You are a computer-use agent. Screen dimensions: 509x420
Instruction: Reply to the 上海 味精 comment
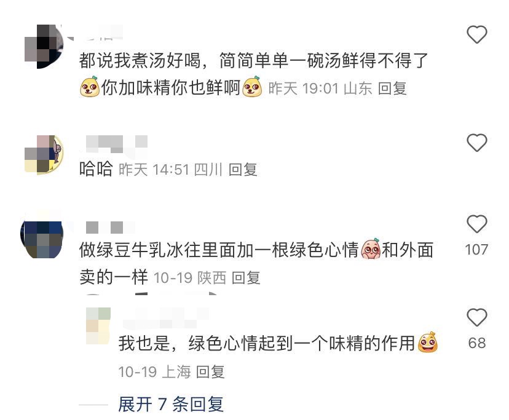click(210, 371)
